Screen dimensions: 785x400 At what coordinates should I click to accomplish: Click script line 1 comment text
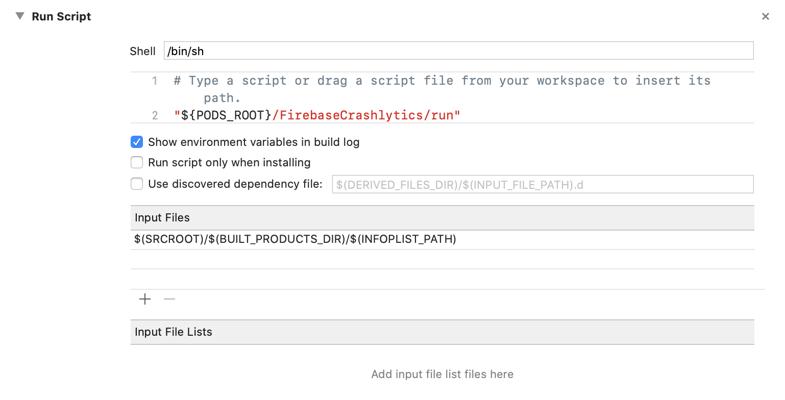441,80
